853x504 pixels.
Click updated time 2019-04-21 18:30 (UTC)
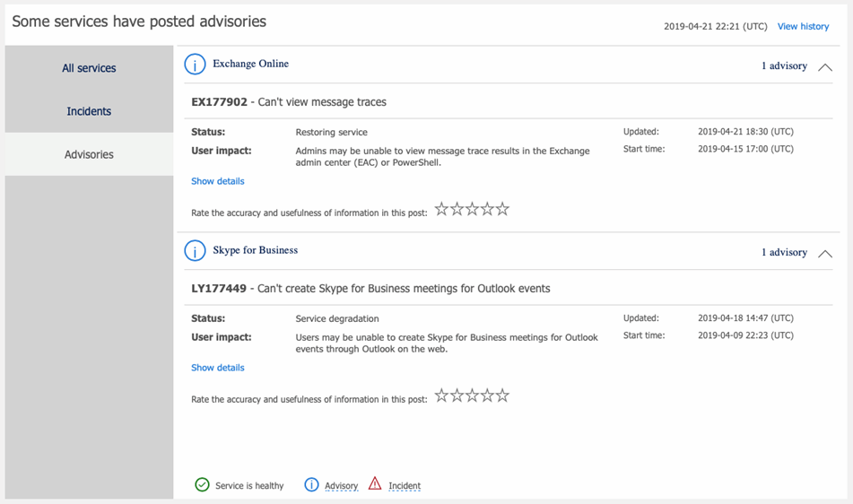pos(746,132)
